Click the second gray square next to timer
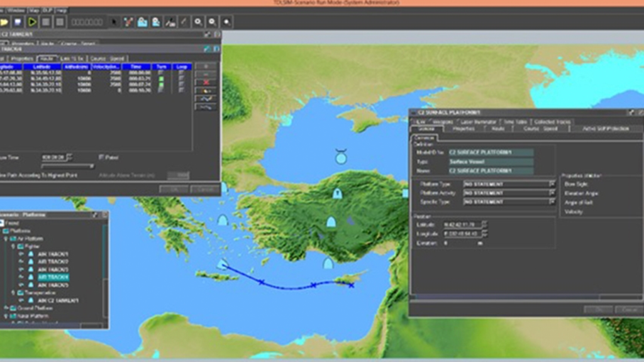The height and width of the screenshot is (362, 644). tap(60, 22)
